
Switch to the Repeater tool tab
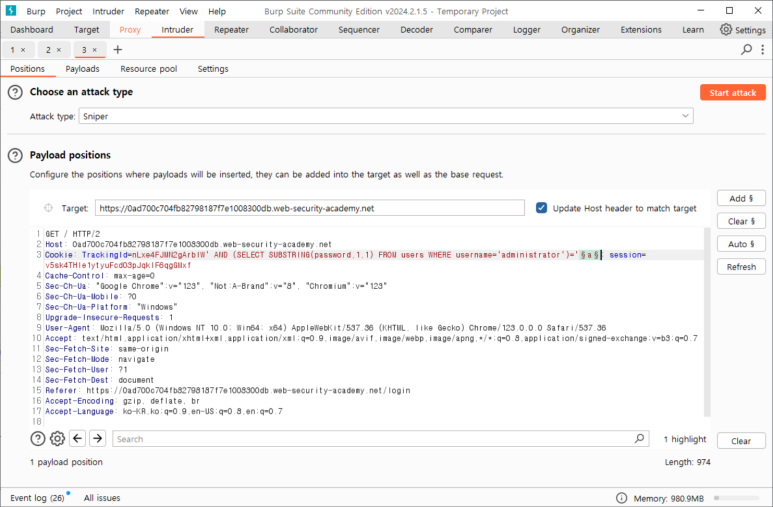pyautogui.click(x=231, y=30)
